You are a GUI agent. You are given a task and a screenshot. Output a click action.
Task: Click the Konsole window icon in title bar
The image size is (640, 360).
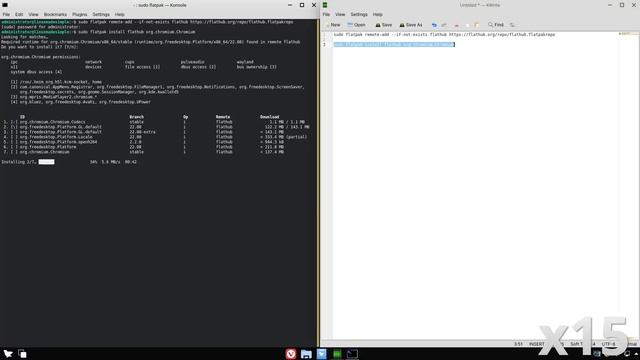(x=5, y=5)
